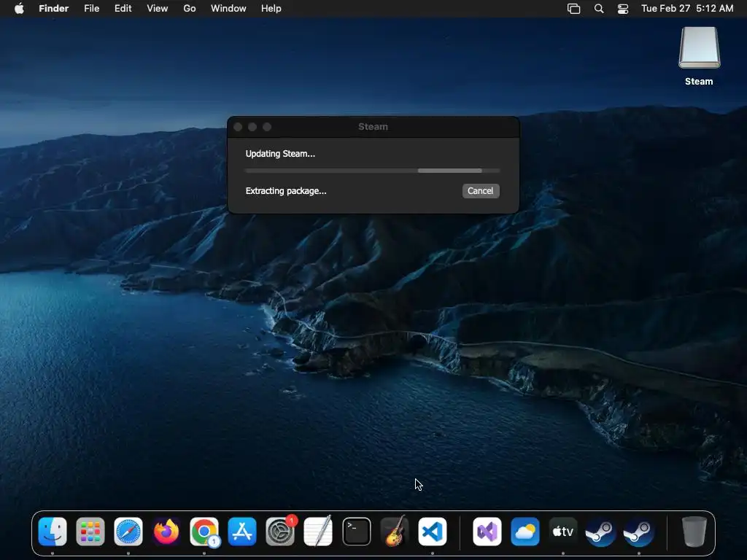Open TextEdit from the dock

pyautogui.click(x=318, y=532)
